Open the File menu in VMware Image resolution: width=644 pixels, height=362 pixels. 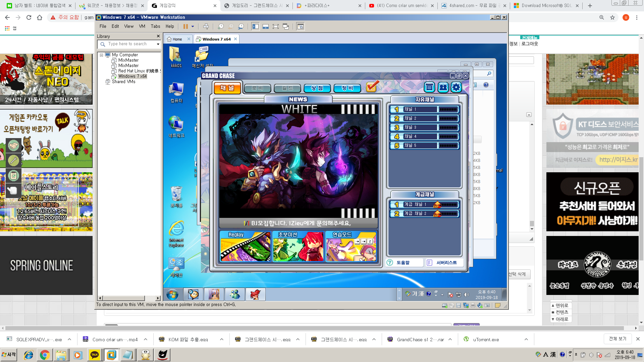click(103, 26)
